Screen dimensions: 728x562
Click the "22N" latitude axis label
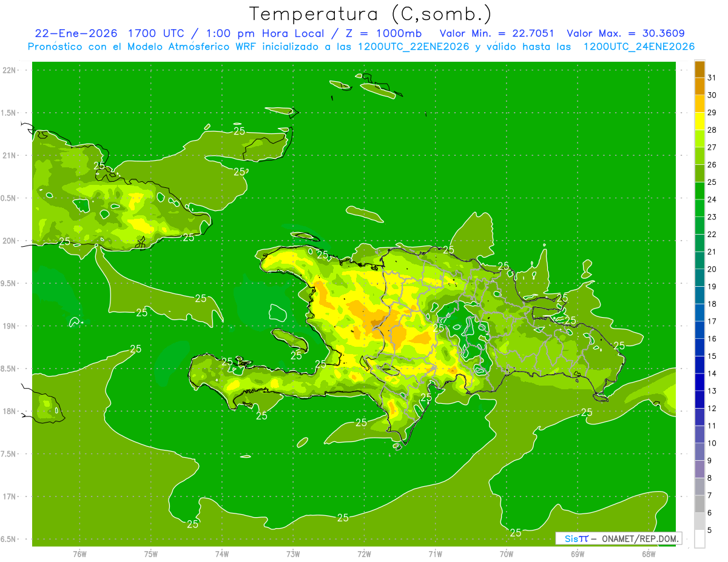click(9, 70)
